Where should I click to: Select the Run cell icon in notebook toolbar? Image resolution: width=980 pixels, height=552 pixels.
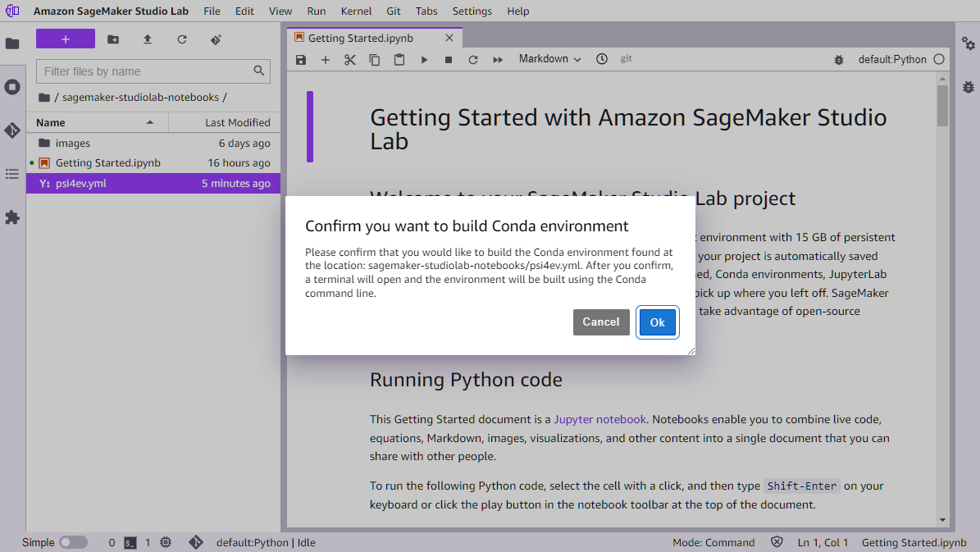pyautogui.click(x=424, y=58)
